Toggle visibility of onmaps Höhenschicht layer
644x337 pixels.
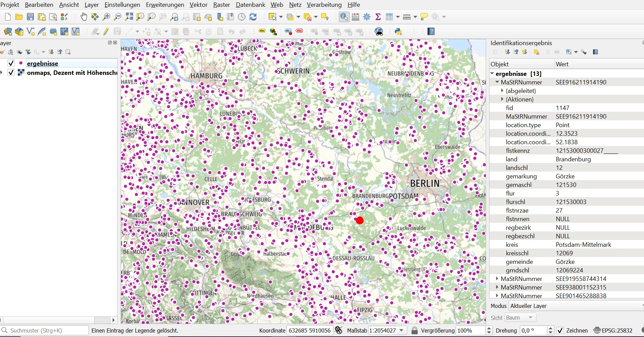tap(11, 72)
